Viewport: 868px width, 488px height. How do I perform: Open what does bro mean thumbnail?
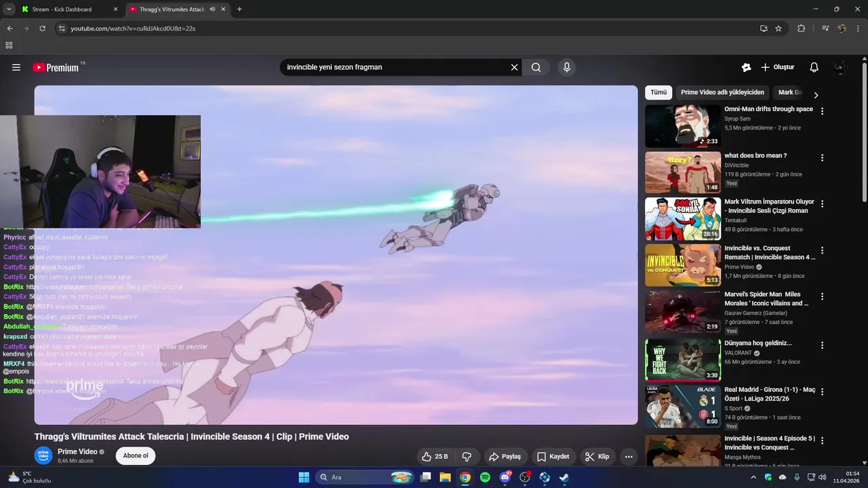tap(683, 172)
